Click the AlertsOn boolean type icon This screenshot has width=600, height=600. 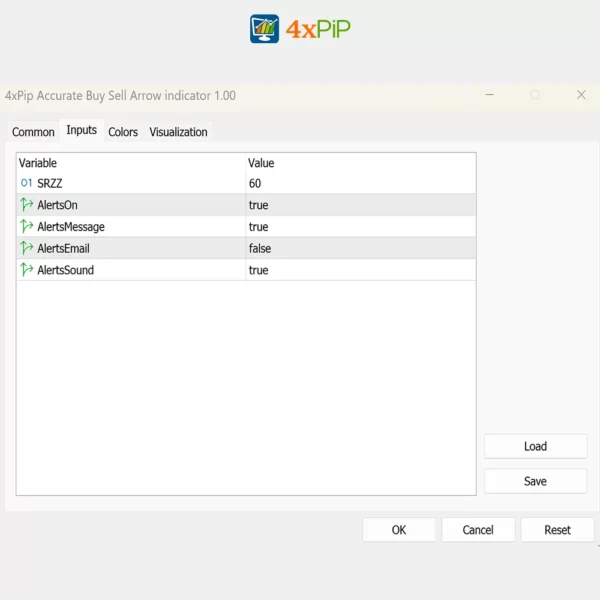coord(26,204)
